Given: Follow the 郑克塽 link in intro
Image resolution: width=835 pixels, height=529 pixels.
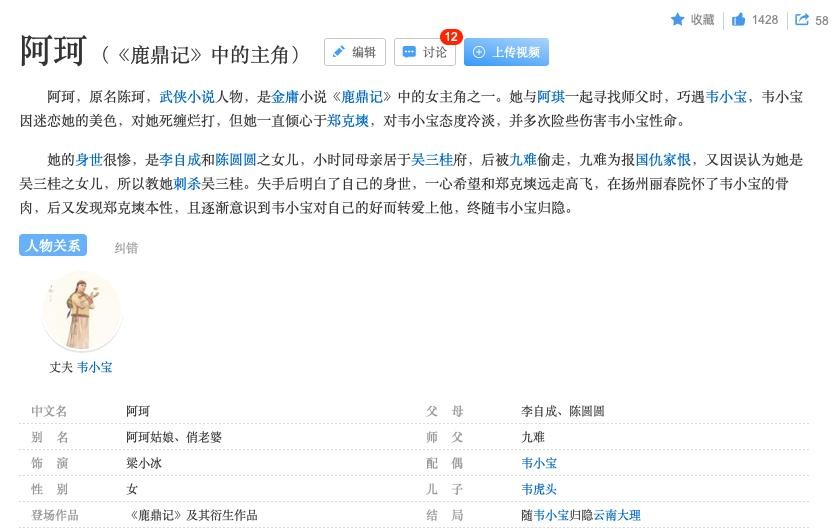Looking at the screenshot, I should [x=348, y=121].
